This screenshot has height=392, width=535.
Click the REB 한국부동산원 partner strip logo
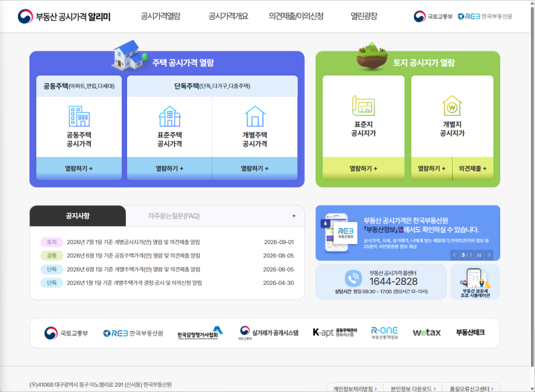click(x=133, y=333)
